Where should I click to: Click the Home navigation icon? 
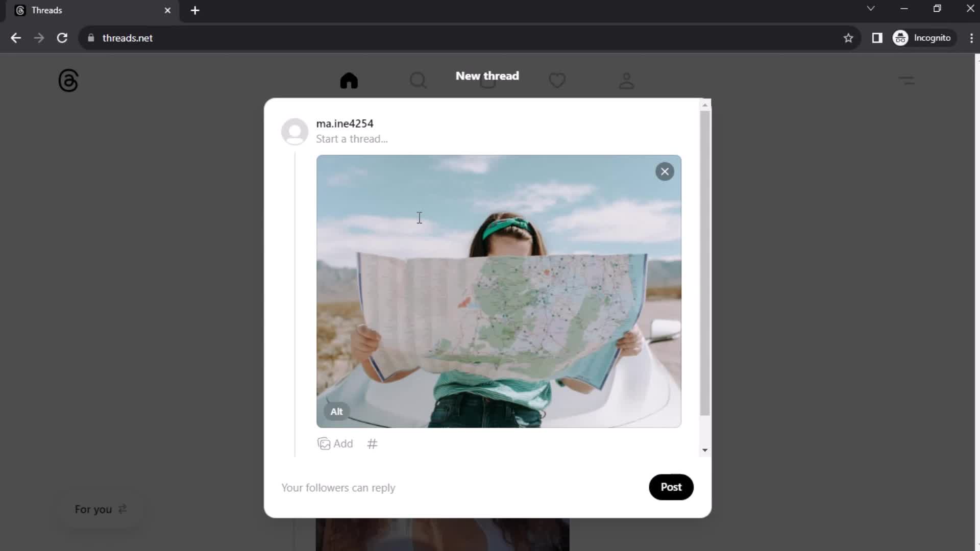349,81
